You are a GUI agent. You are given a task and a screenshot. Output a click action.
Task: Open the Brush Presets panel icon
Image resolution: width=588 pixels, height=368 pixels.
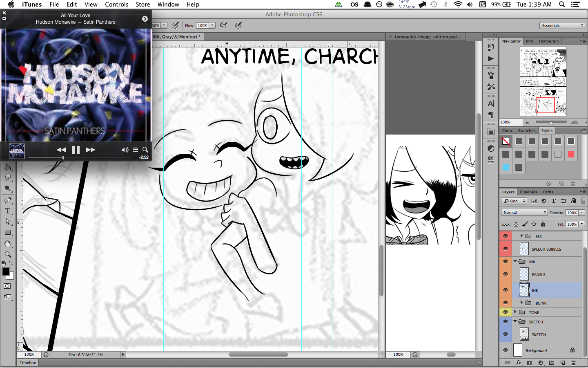(x=491, y=76)
